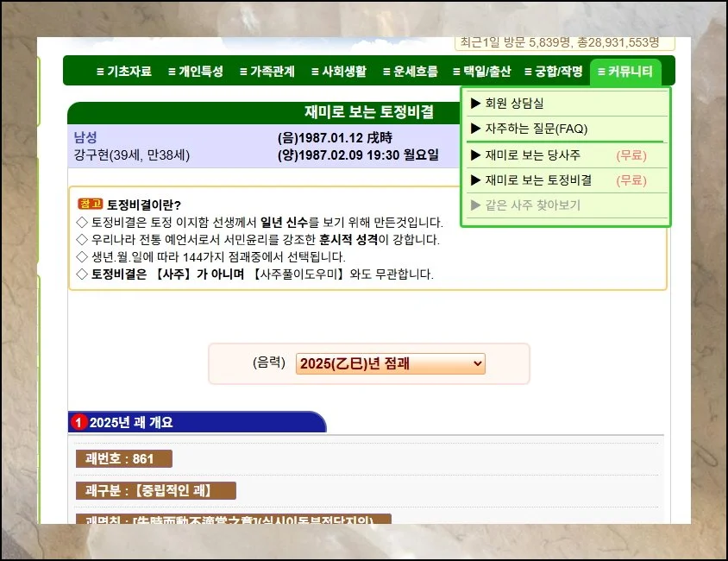Click the orange 참고 badge icon
Viewport: 728px width, 561px height.
90,204
